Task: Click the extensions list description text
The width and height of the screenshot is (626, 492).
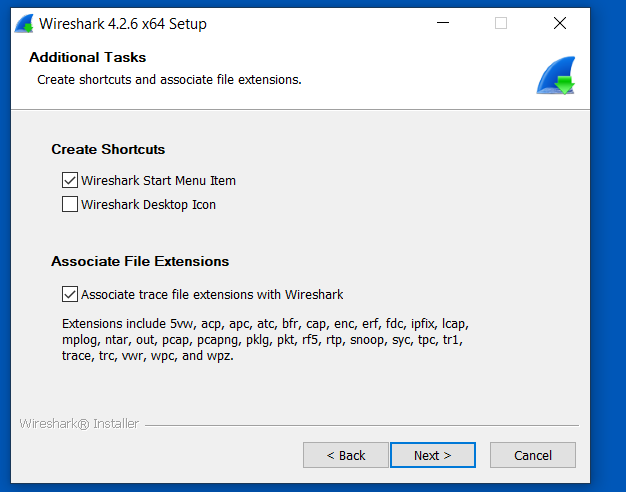Action: click(265, 340)
